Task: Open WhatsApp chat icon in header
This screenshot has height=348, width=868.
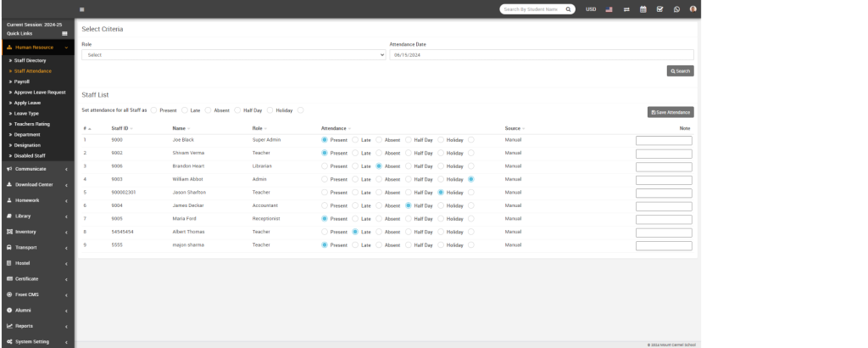Action: tap(676, 9)
